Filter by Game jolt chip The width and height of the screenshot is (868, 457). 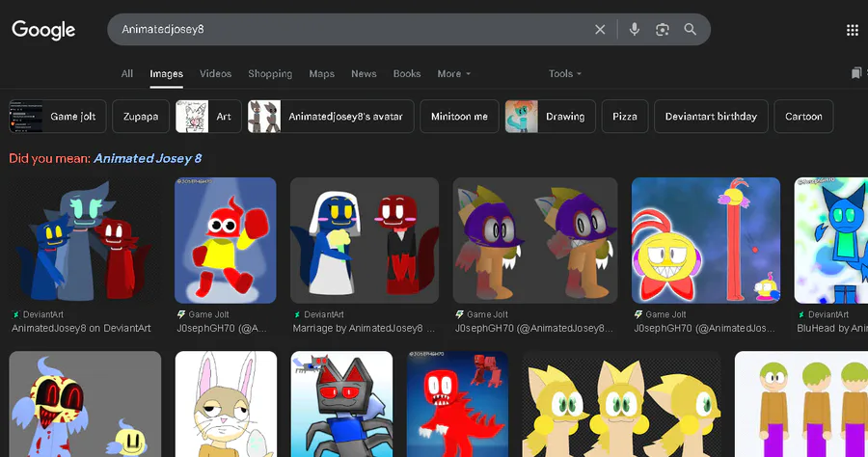pos(58,117)
